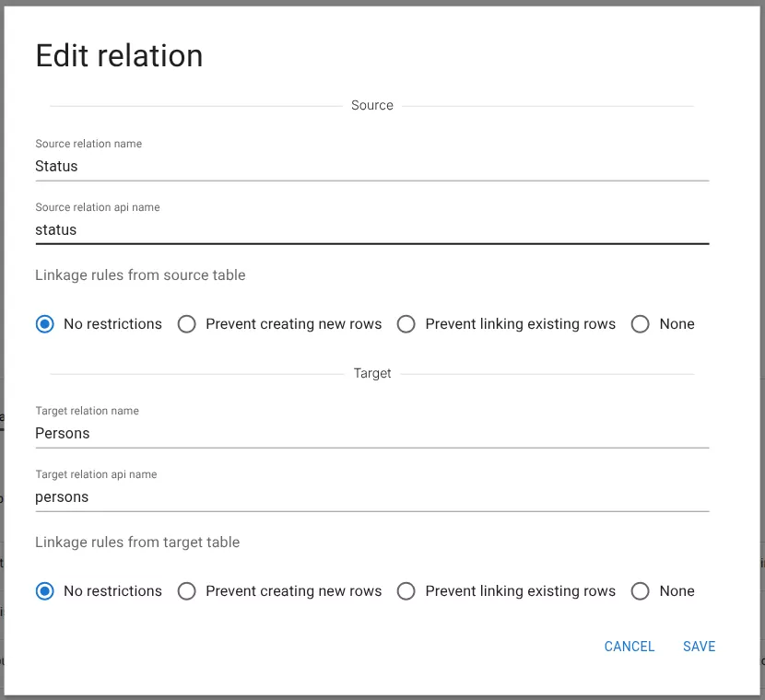Click the Target section divider label
This screenshot has height=700, width=765.
point(372,373)
